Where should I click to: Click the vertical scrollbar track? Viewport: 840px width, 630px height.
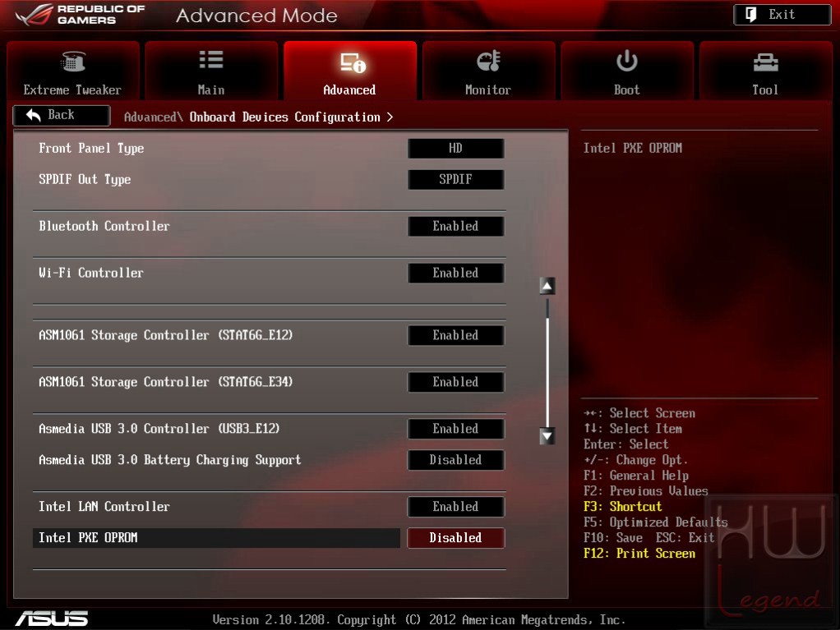click(547, 361)
